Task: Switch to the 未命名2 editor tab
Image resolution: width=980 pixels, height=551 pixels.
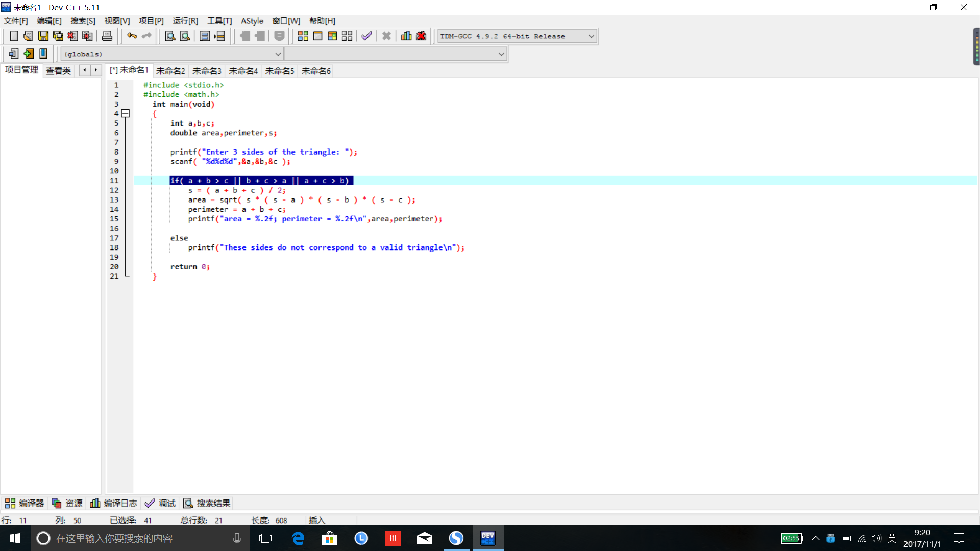Action: (170, 71)
